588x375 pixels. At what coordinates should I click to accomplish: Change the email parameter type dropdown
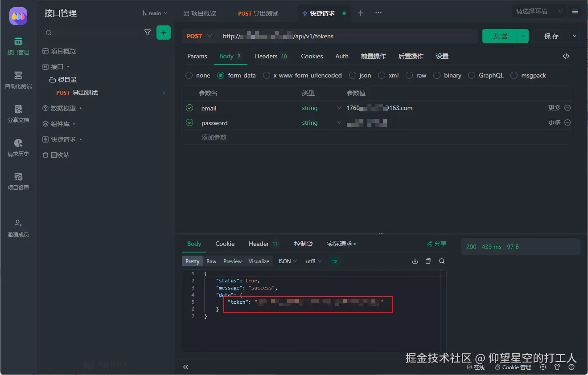point(322,108)
